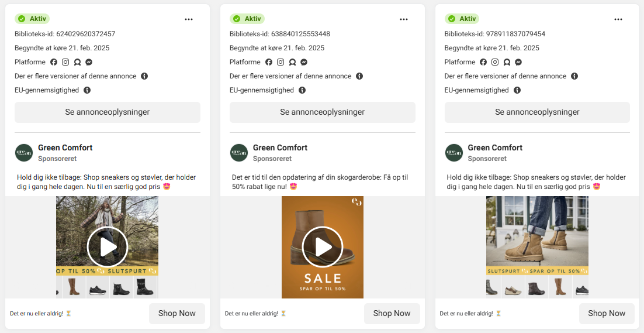Click 'Biblioteks-id: 978911837079454' text
Viewport: 644px width, 333px height.
tap(495, 34)
